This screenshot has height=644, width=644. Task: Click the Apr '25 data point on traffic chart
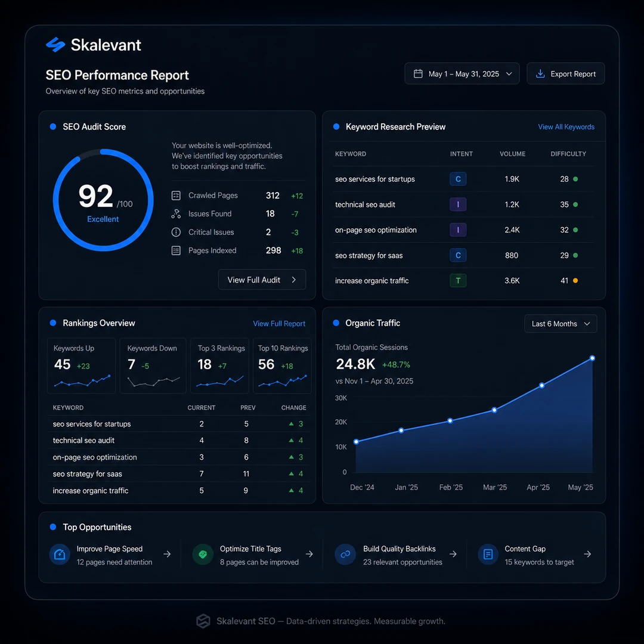(541, 385)
